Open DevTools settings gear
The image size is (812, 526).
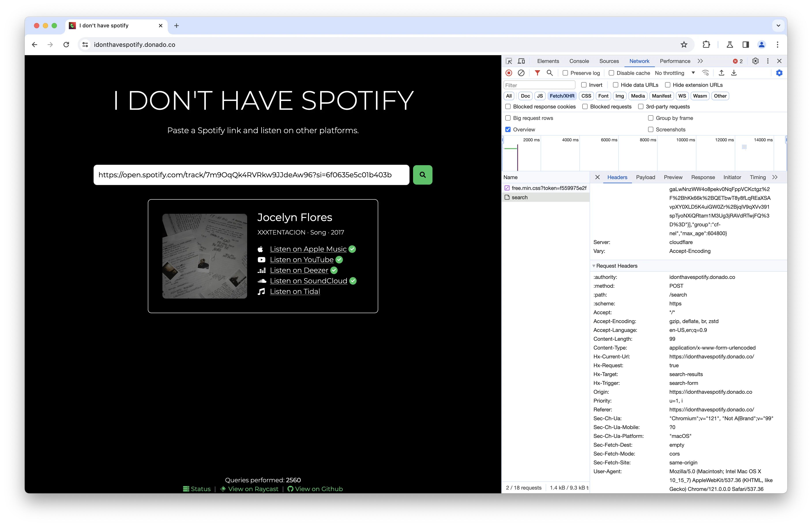[x=755, y=61]
